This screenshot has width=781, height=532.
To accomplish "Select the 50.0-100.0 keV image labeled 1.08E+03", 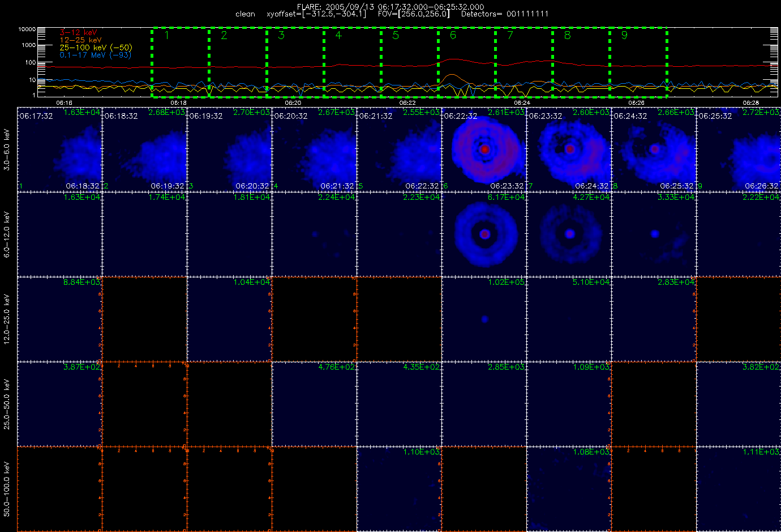I will [569, 488].
